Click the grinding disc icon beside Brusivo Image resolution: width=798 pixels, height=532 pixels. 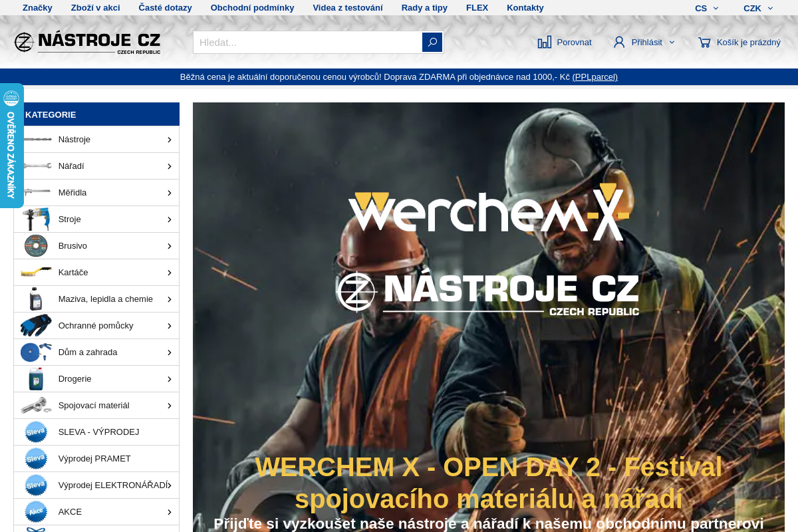pos(36,246)
